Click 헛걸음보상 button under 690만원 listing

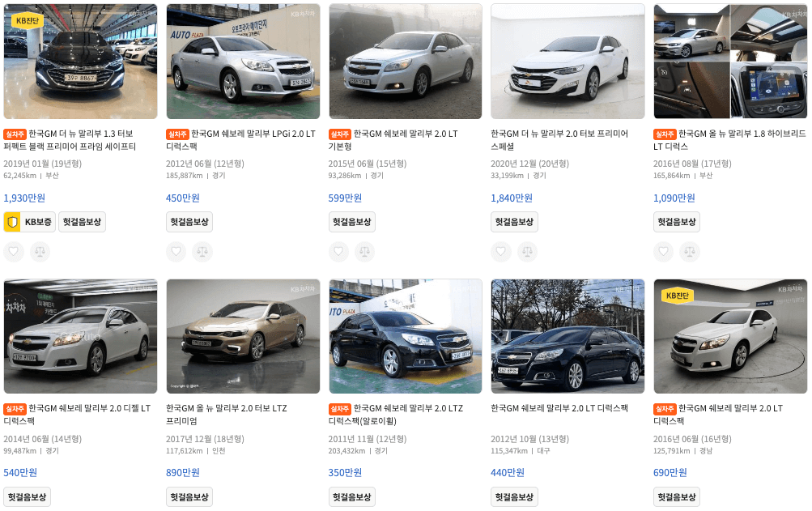(x=677, y=497)
